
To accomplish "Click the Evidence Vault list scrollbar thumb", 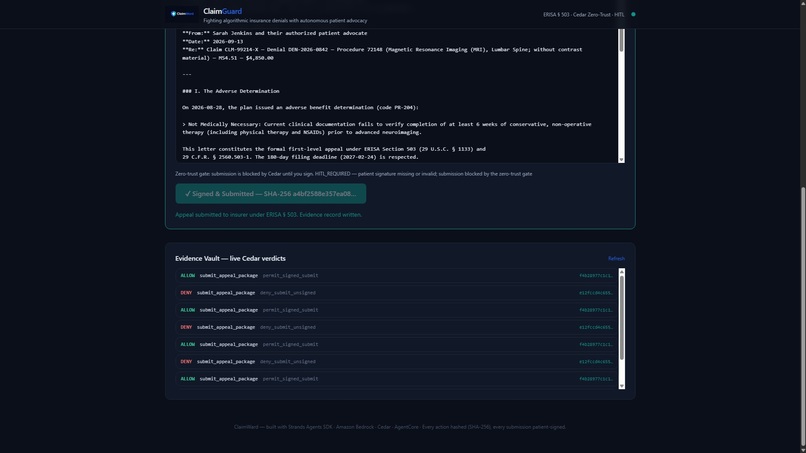I will point(621,318).
